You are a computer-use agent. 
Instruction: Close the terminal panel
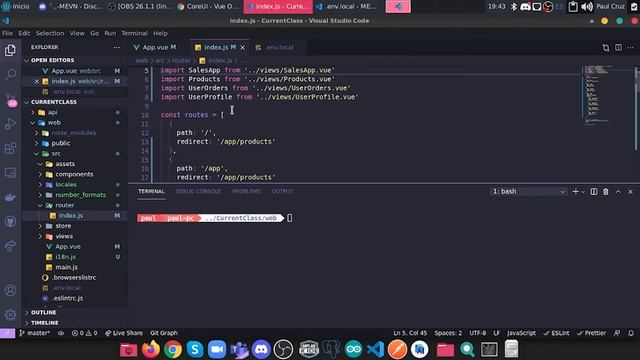coord(630,191)
